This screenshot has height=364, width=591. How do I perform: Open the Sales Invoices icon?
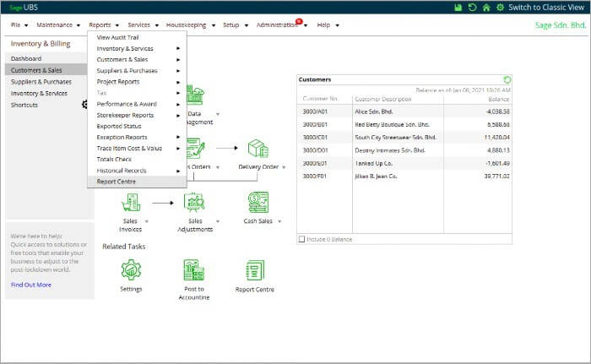(131, 203)
